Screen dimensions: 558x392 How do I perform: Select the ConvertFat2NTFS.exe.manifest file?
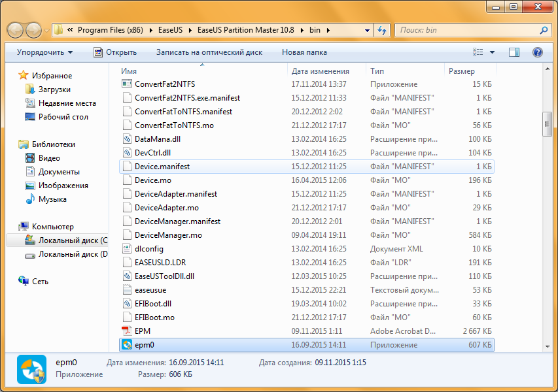click(x=307, y=98)
